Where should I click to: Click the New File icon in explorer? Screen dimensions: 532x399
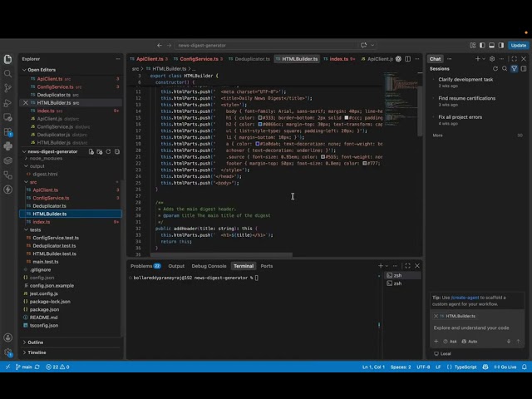91,151
